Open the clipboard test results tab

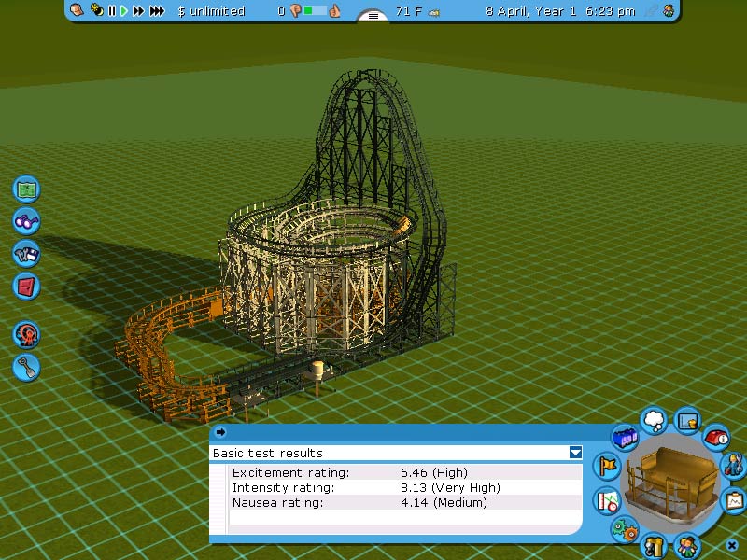pos(735,500)
